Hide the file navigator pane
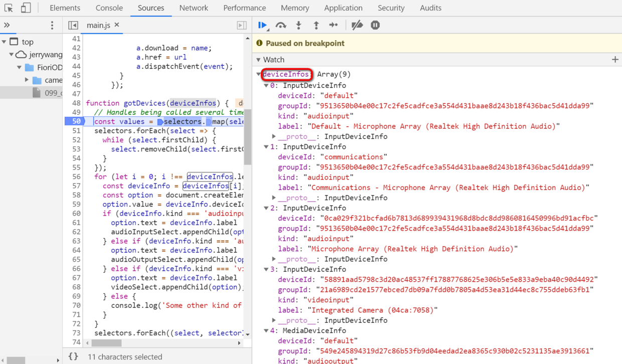 (73, 25)
